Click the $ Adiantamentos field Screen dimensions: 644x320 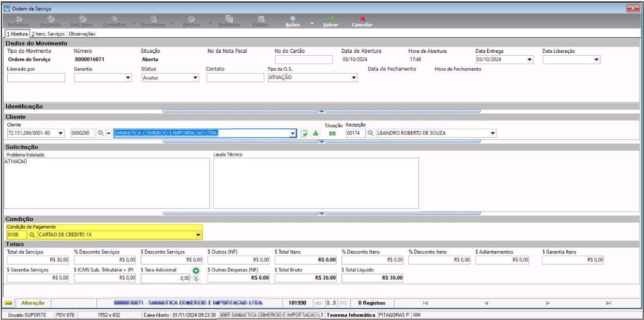[507, 260]
